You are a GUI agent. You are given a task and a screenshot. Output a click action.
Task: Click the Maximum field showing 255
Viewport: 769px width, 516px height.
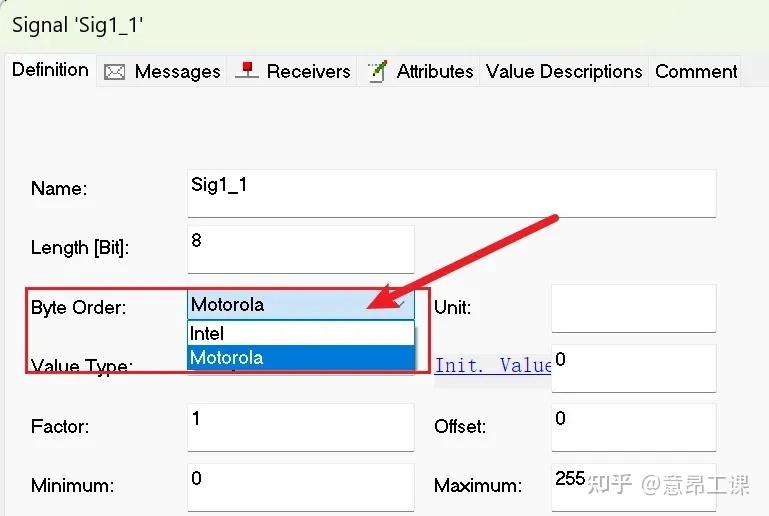tap(633, 487)
